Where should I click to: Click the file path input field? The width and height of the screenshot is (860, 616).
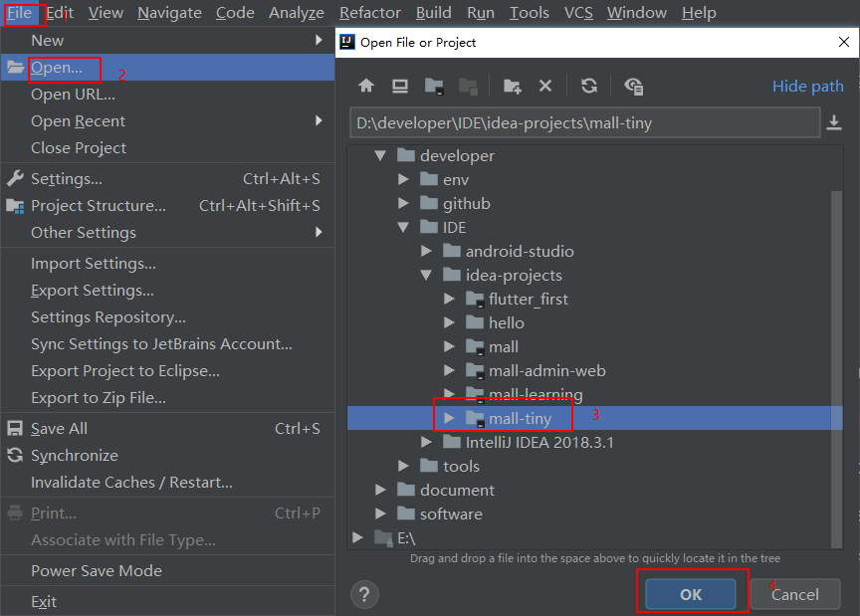[582, 123]
